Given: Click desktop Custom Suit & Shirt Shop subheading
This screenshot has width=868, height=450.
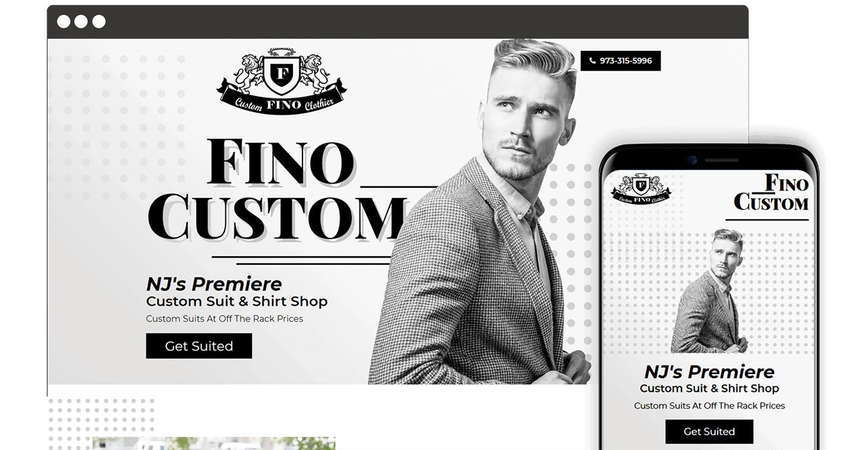Looking at the screenshot, I should 237,302.
